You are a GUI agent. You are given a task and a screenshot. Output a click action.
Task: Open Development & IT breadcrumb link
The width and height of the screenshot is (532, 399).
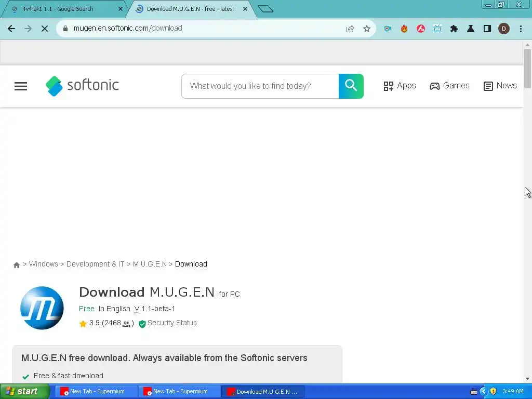(96, 264)
